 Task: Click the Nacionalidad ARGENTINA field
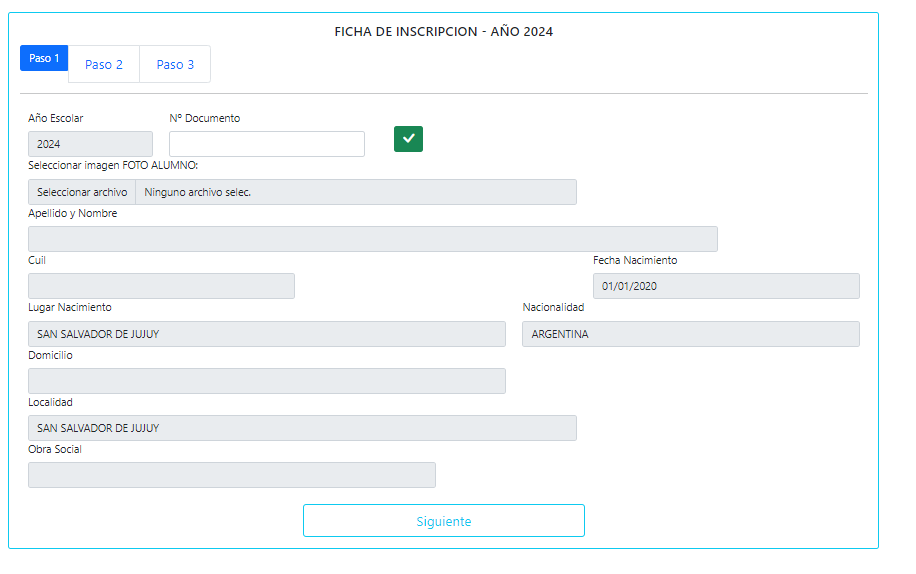[691, 334]
